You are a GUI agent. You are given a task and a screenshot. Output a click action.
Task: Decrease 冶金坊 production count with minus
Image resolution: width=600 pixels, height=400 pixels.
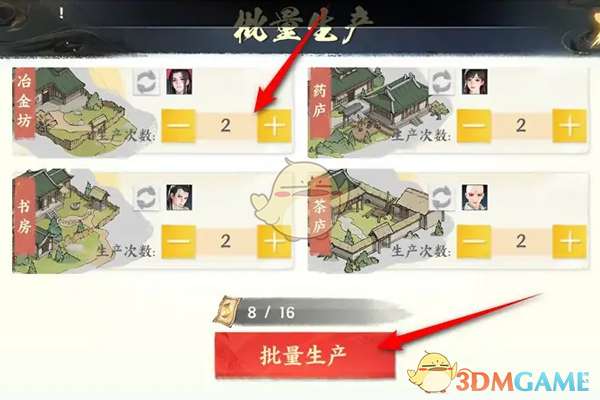tap(178, 126)
